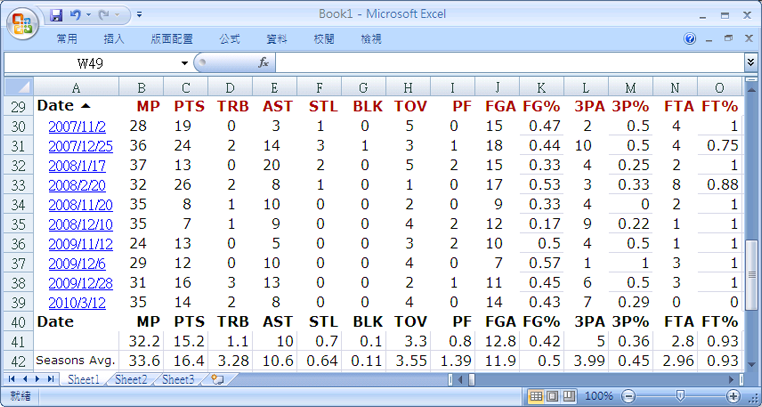Expand the formula bar
The width and height of the screenshot is (762, 407).
(x=751, y=62)
